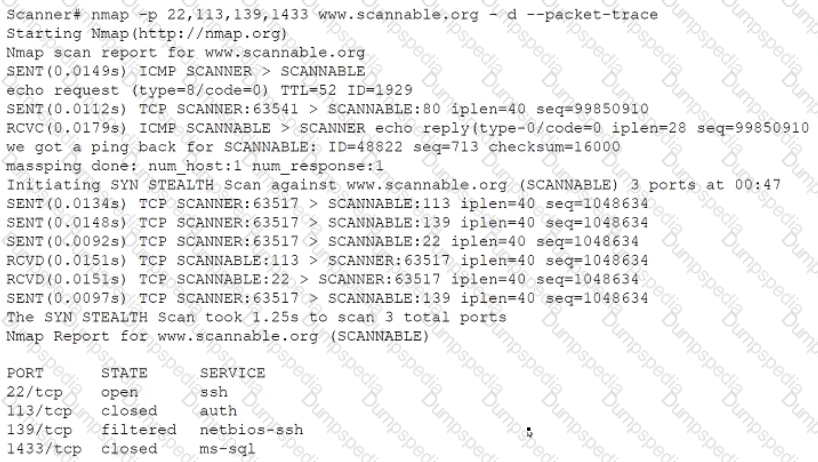Select the echo request TTL=52 line
The image size is (818, 462).
coord(209,91)
